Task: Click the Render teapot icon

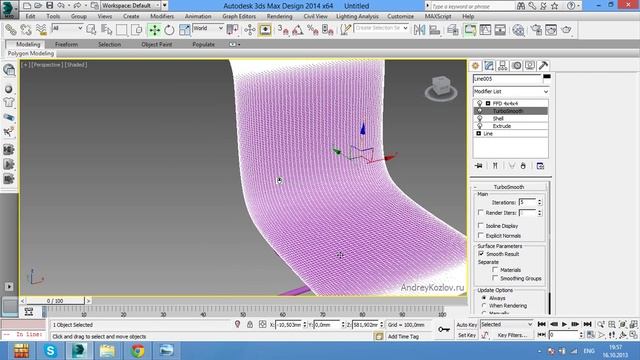Action: tap(566, 30)
